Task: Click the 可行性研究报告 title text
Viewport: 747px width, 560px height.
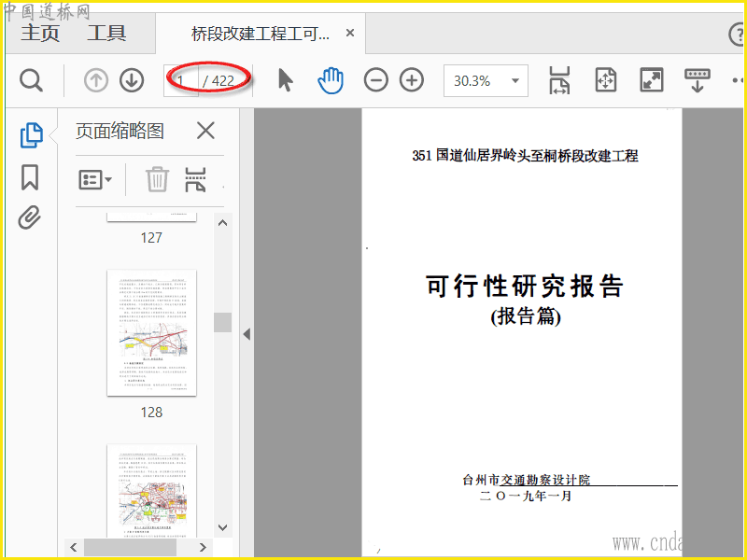Action: tap(525, 286)
